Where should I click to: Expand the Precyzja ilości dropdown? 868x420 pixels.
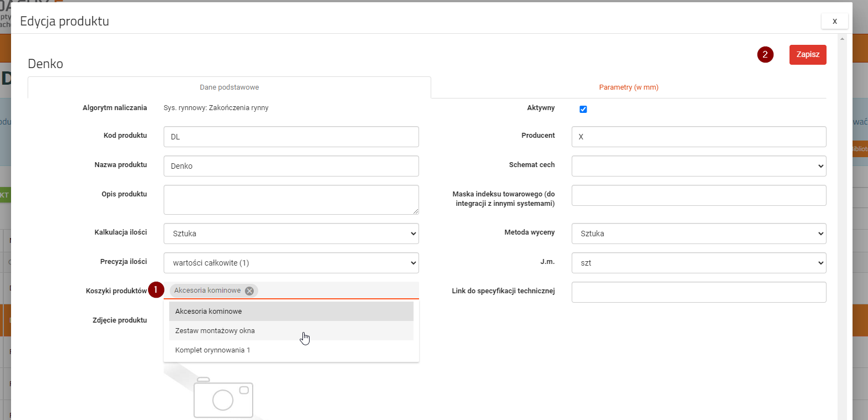point(291,263)
